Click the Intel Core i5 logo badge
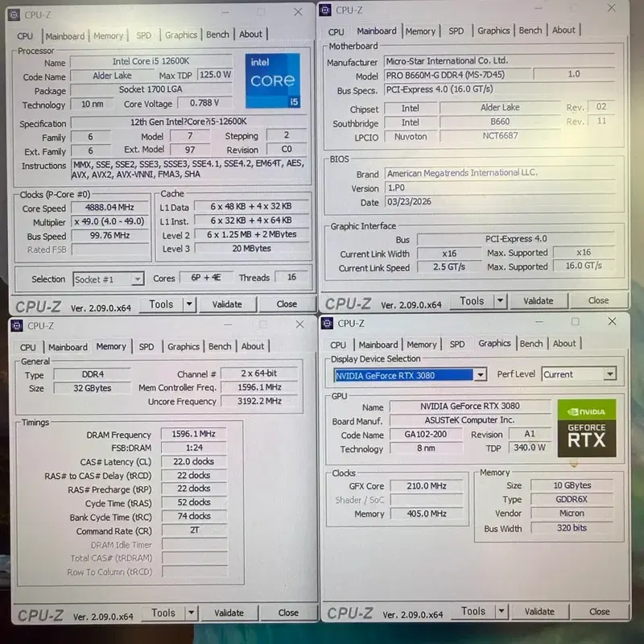 pyautogui.click(x=273, y=81)
